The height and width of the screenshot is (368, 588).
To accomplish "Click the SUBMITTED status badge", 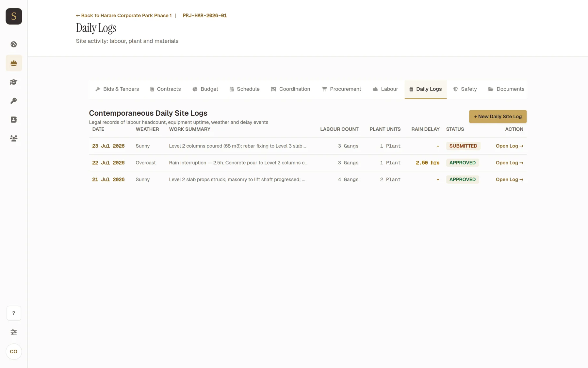I will [x=463, y=146].
